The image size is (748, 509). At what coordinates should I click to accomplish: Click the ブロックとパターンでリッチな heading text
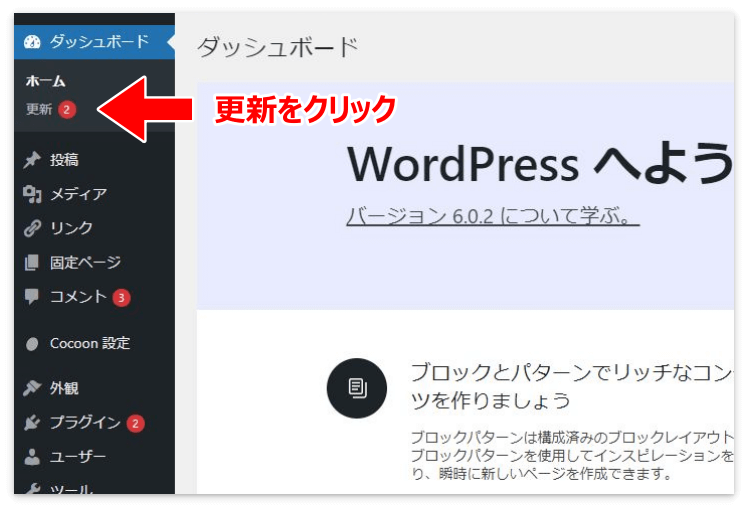[572, 386]
